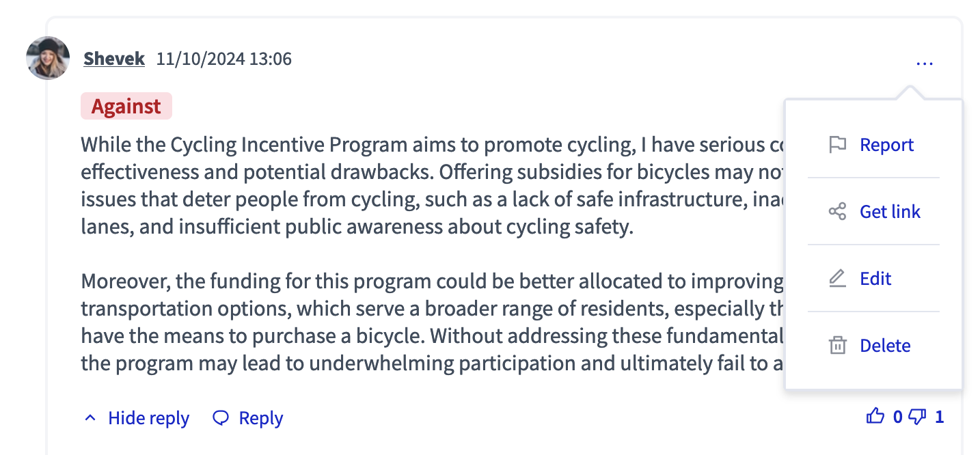980x455 pixels.
Task: Click the trash can icon beside Delete
Action: click(x=837, y=346)
